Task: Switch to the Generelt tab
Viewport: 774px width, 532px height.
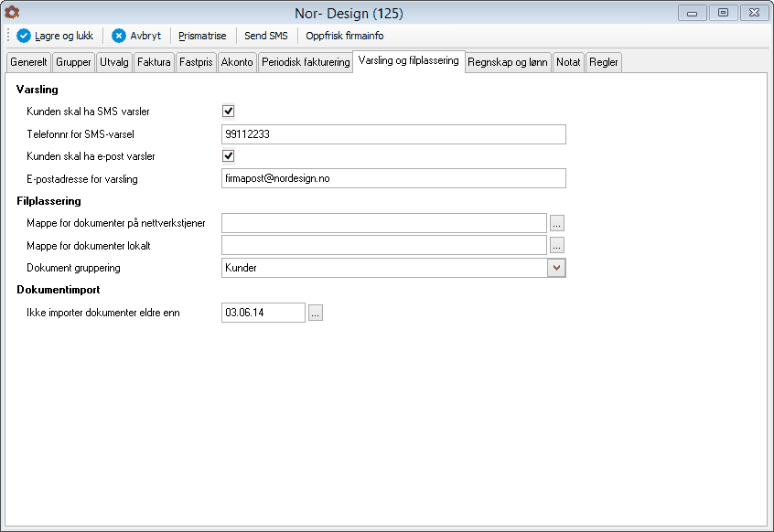Action: 28,62
